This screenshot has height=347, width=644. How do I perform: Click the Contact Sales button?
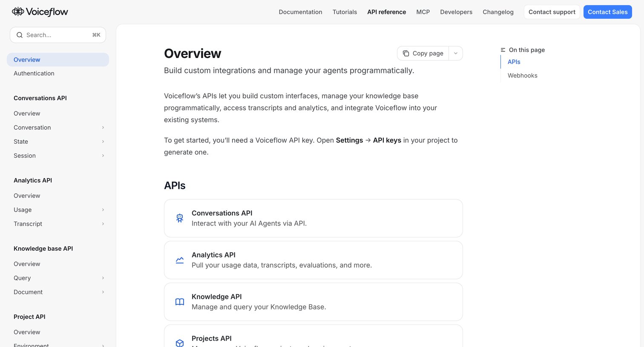point(608,12)
